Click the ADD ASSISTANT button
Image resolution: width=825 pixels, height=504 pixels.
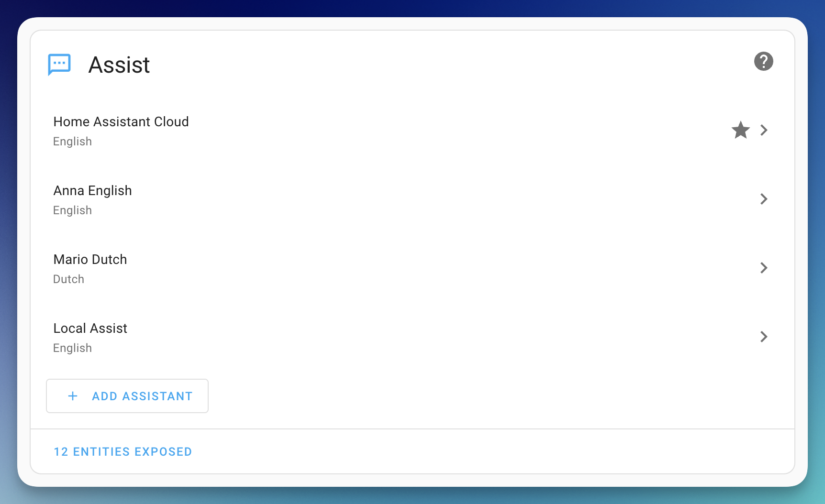coord(127,396)
